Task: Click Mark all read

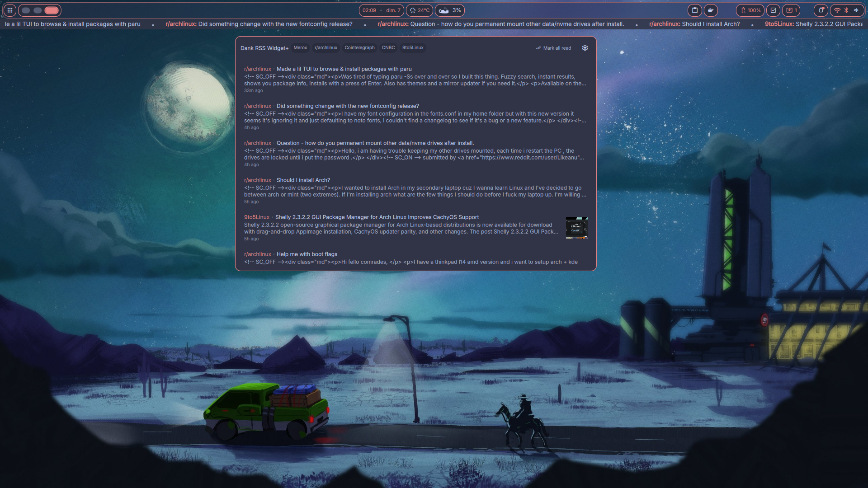Action: tap(553, 48)
